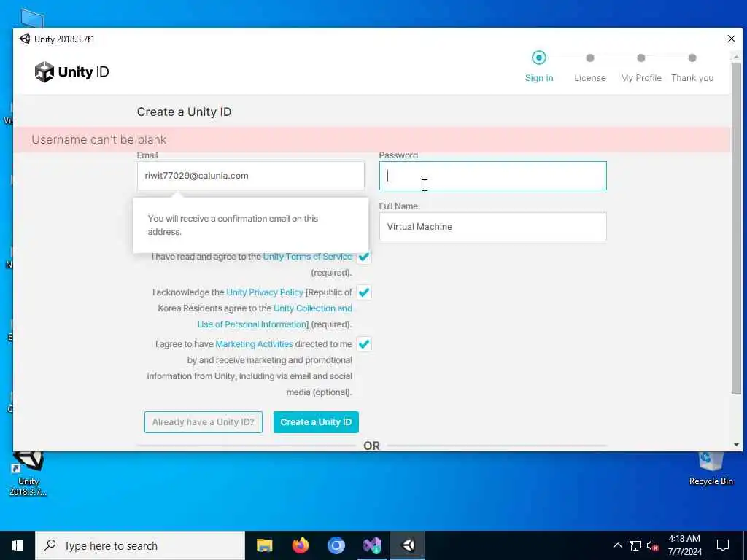Open File Explorer from the taskbar
Image resolution: width=747 pixels, height=560 pixels.
tap(264, 545)
